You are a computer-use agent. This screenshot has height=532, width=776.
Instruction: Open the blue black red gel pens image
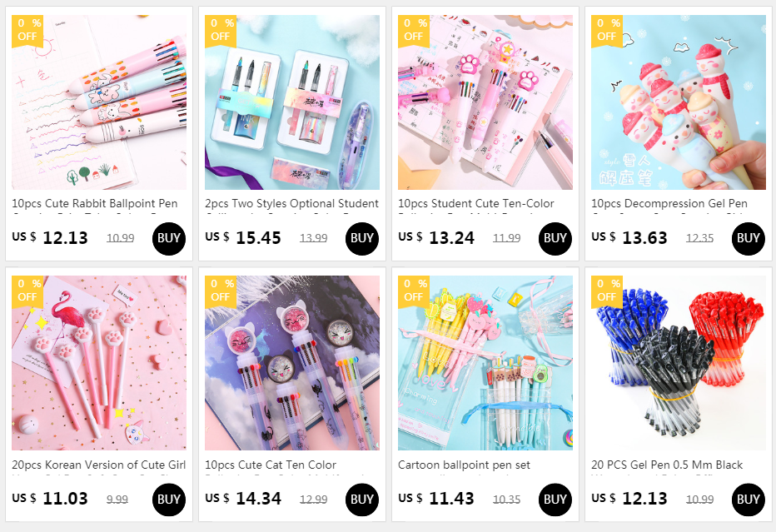point(678,363)
